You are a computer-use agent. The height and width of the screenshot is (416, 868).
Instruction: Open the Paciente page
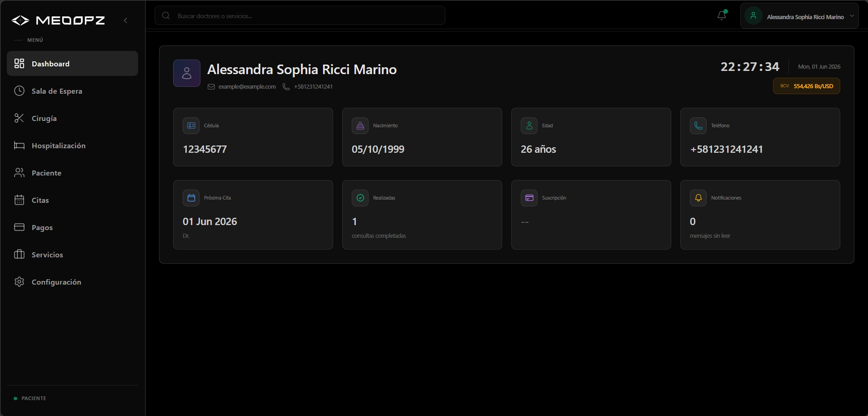pos(72,173)
